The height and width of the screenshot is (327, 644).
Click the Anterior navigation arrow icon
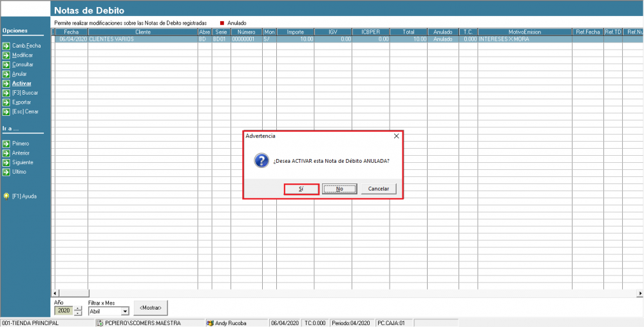6,153
